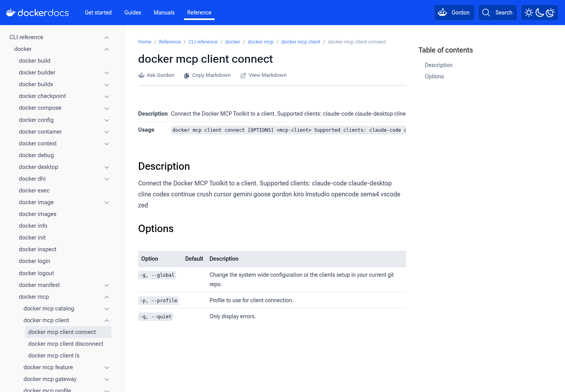Click the --global option code
The image size is (565, 392).
coord(157,275)
